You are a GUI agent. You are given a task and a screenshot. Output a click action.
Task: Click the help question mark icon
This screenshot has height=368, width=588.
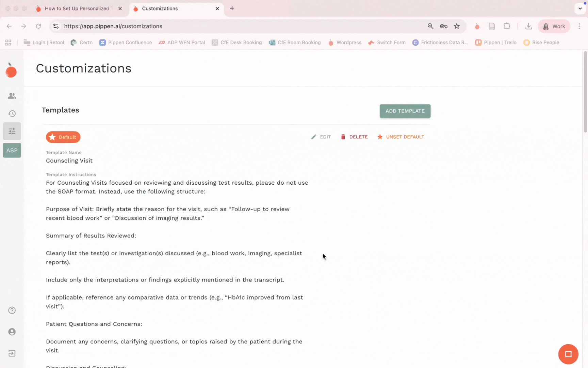click(12, 310)
